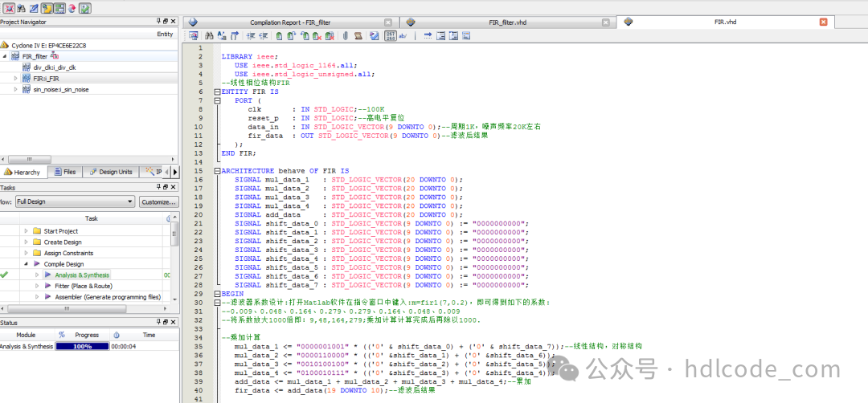Collapse the Compile Design task

[26, 264]
